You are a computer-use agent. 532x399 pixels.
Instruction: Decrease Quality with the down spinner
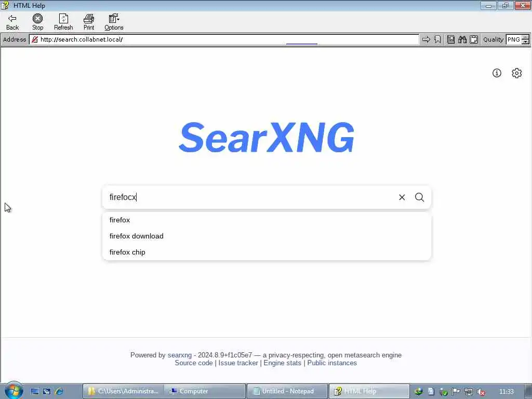coord(526,42)
